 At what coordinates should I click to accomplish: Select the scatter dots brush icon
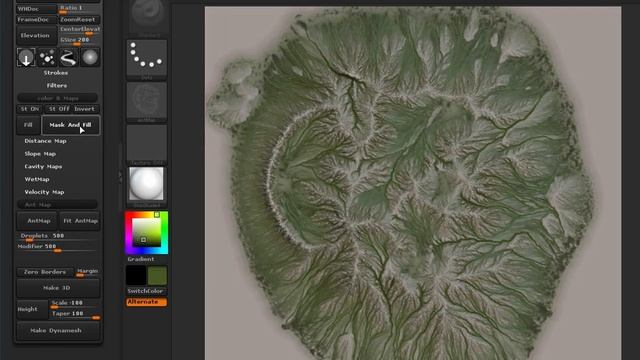click(x=47, y=58)
